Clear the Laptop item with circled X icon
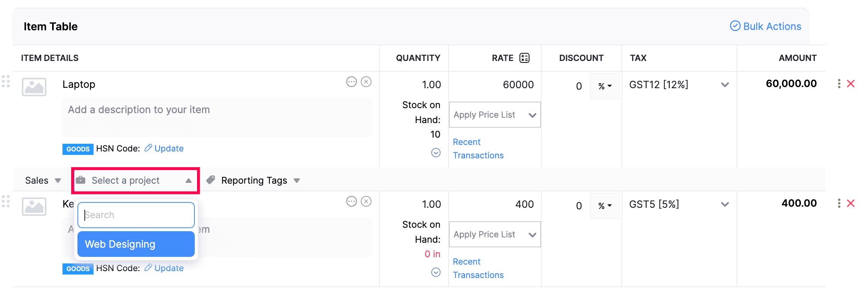The width and height of the screenshot is (868, 296). click(x=366, y=82)
